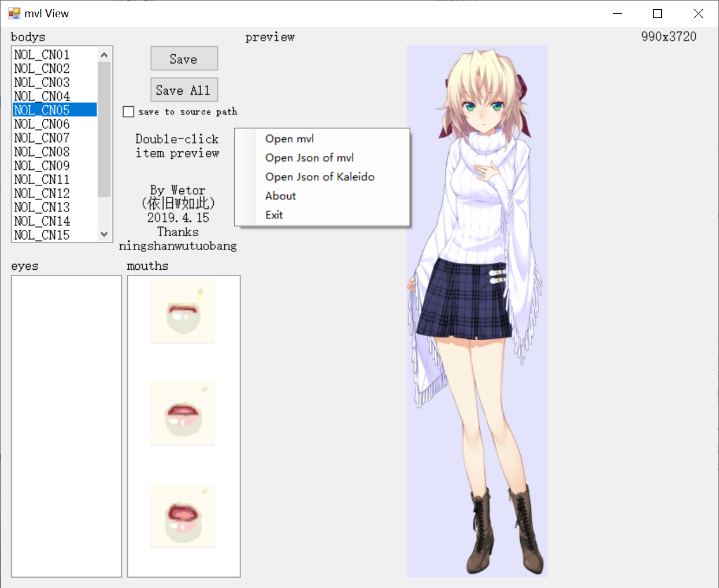Click the bodys list scrollbar thumb
The width and height of the screenshot is (719, 588).
[x=104, y=129]
